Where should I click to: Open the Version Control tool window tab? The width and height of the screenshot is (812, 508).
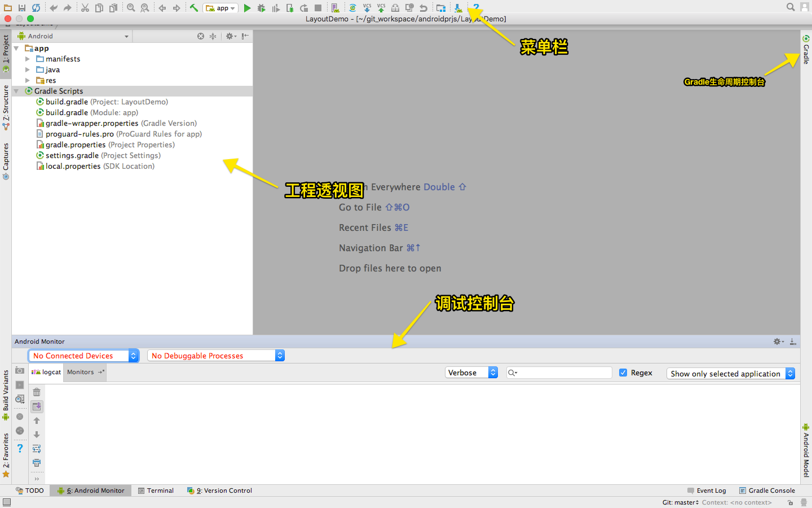[x=220, y=491]
